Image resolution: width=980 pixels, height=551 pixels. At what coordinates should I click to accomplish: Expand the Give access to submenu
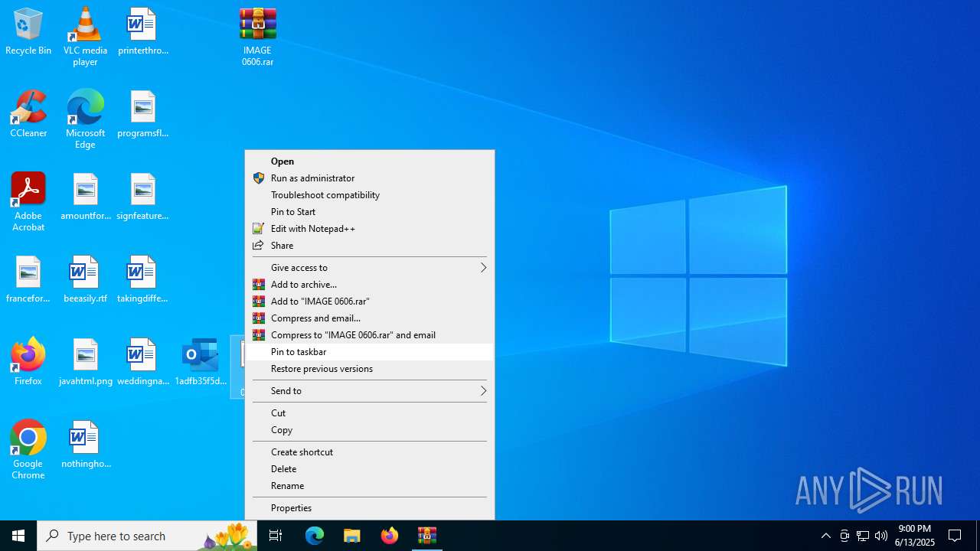click(370, 268)
